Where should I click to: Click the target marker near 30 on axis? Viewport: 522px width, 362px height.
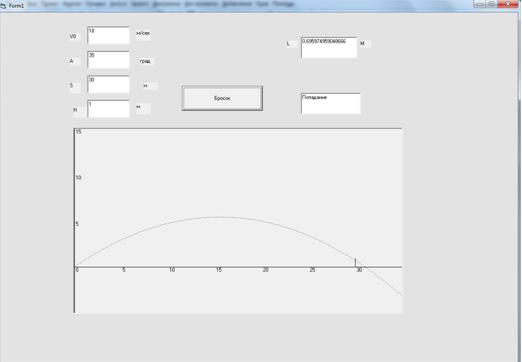click(355, 262)
